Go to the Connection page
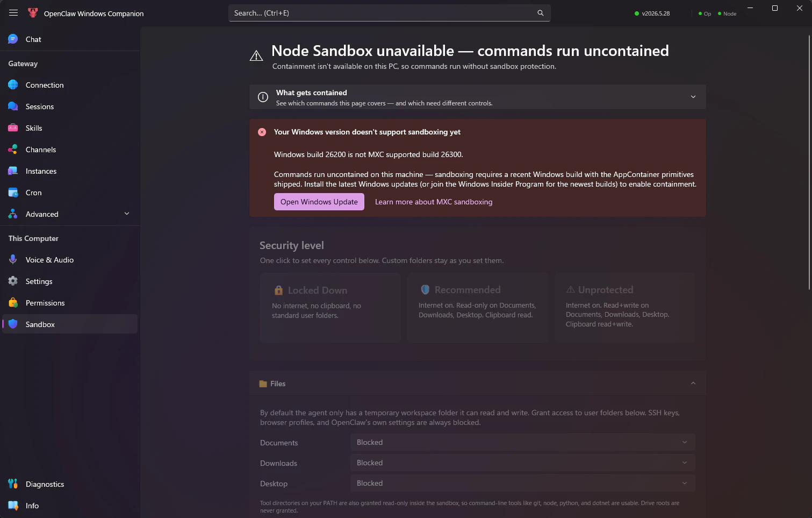This screenshot has height=518, width=812. (70, 85)
